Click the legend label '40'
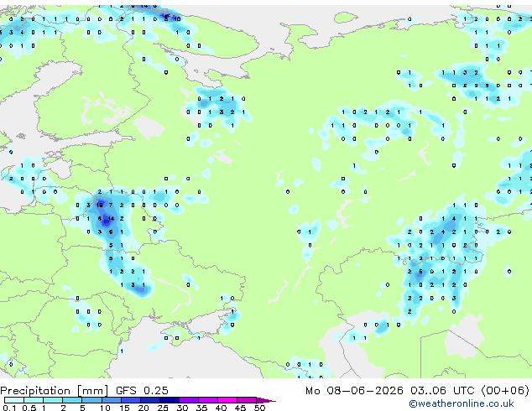This screenshot has height=411, width=532. point(221,408)
